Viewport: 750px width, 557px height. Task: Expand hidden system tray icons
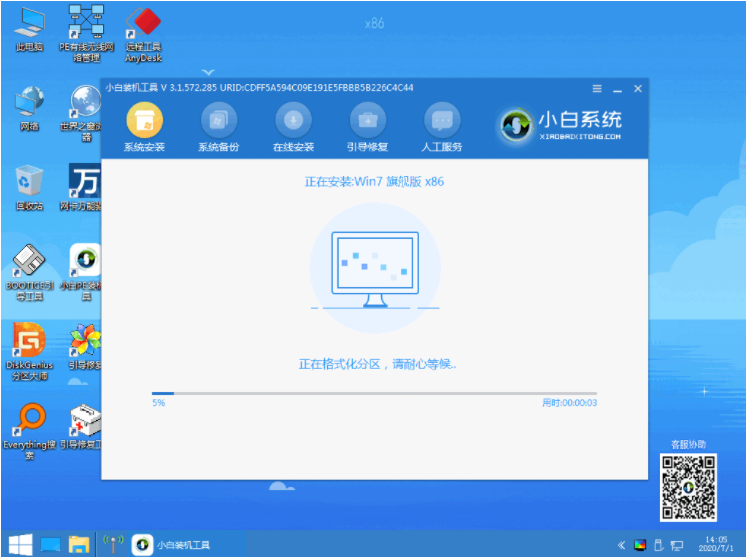621,545
